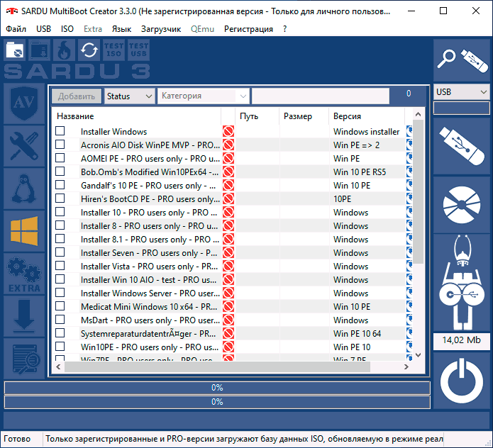Open the EXTRA gears category
The image size is (493, 448).
(x=24, y=274)
